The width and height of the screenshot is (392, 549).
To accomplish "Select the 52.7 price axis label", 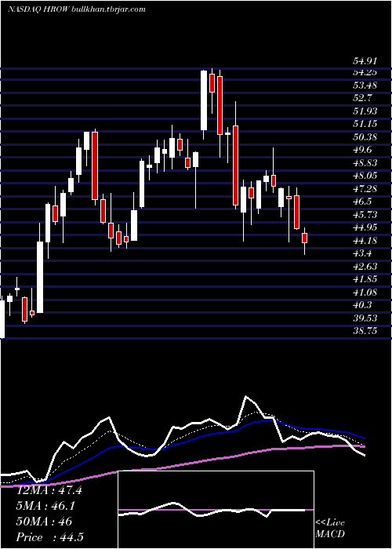I will (362, 98).
